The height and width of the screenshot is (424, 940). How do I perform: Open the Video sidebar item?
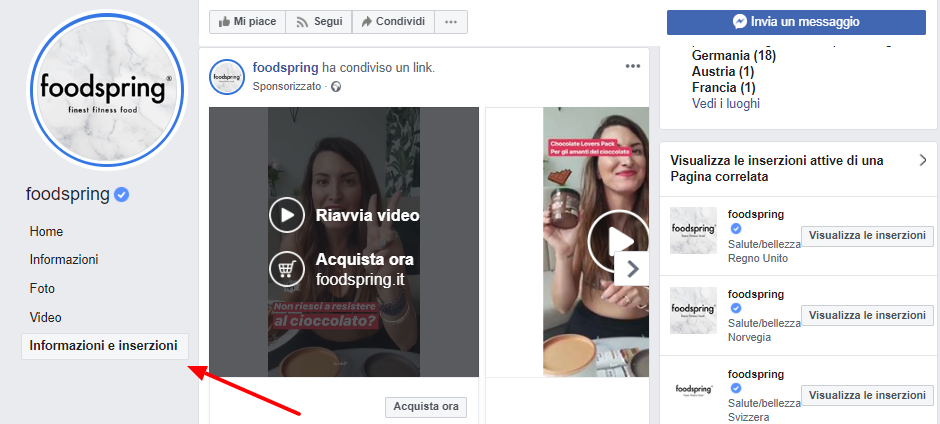46,317
